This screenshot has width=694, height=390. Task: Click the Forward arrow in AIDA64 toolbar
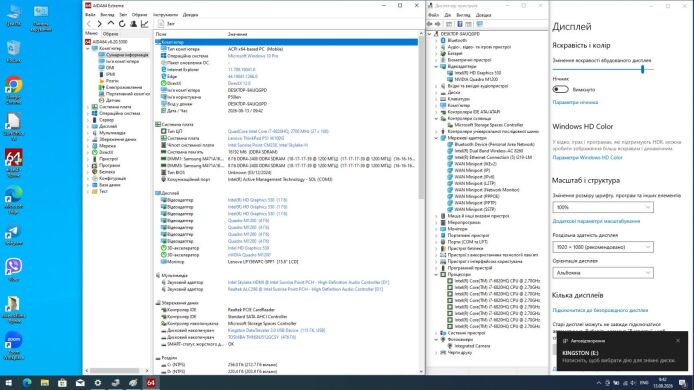100,24
